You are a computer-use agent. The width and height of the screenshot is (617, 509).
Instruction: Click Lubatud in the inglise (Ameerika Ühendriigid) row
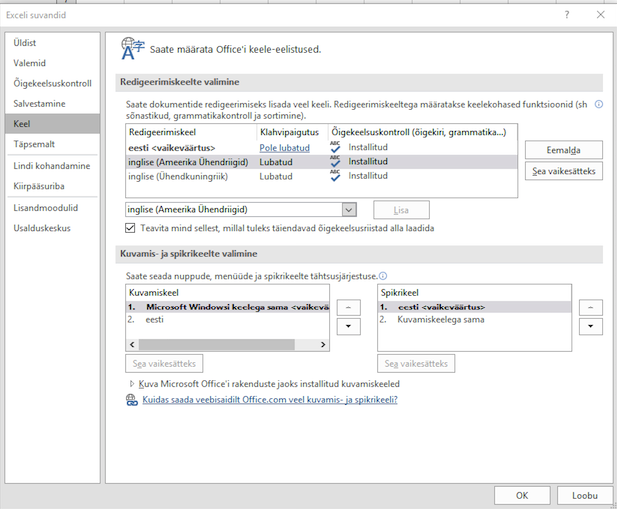click(276, 162)
